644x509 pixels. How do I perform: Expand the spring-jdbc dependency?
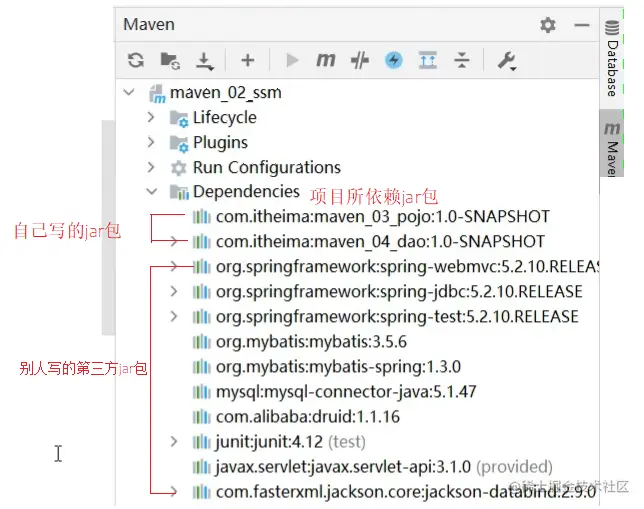tap(174, 291)
